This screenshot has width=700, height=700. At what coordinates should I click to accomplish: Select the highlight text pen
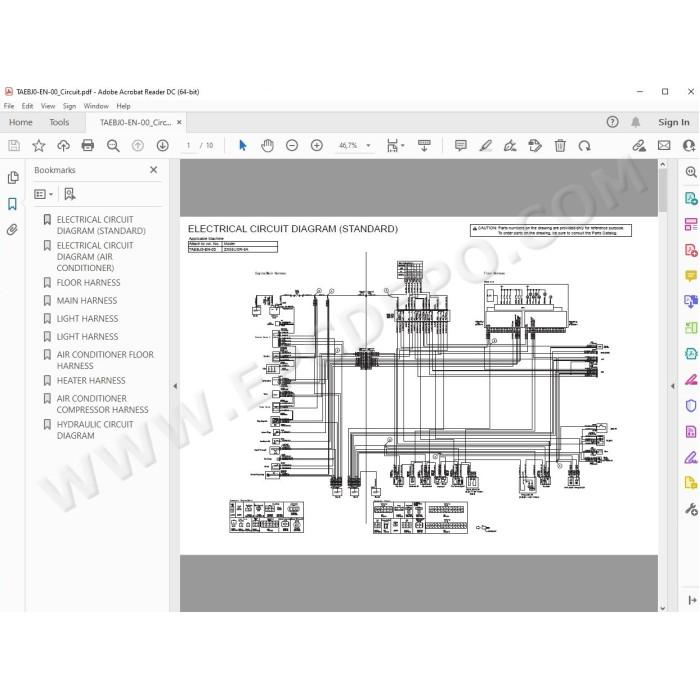point(486,146)
